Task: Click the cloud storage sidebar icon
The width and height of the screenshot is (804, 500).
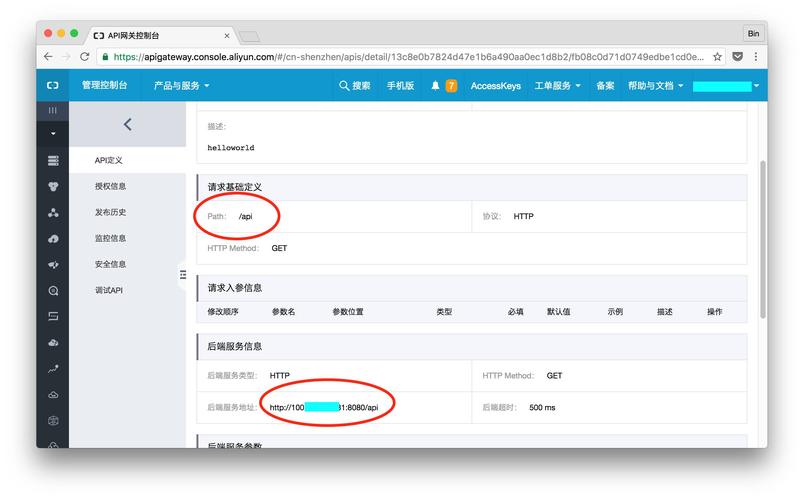Action: [x=53, y=395]
